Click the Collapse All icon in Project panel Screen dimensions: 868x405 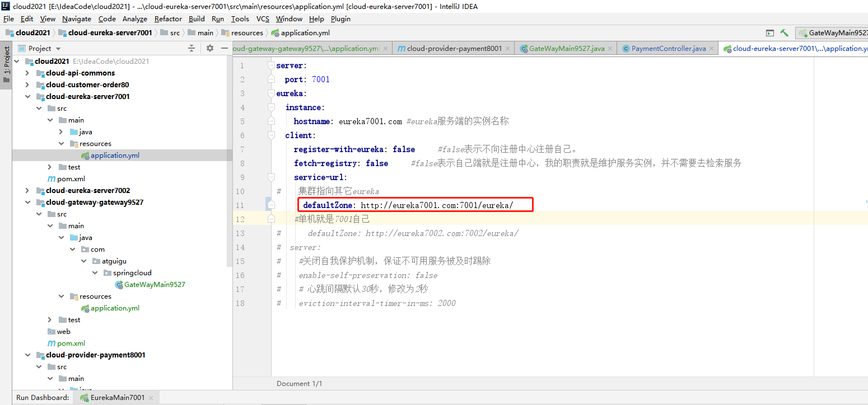tap(192, 49)
